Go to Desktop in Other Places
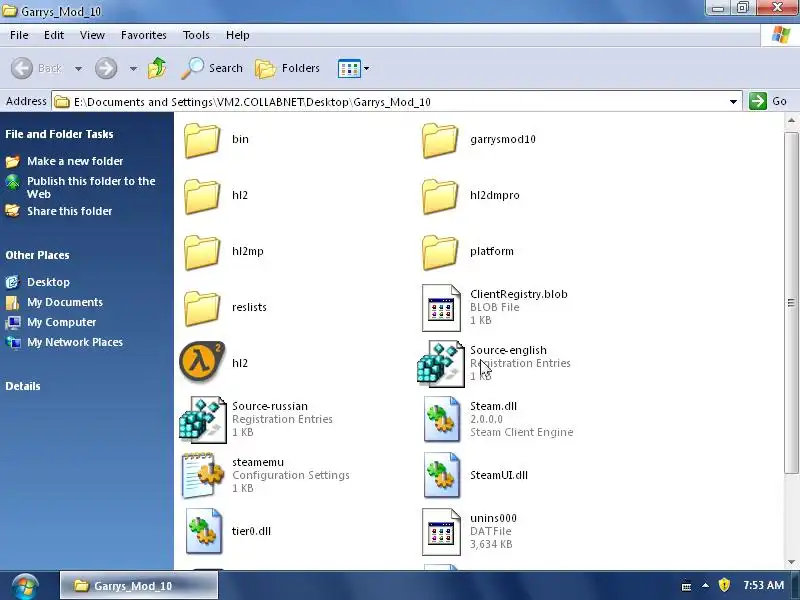Screen dimensions: 800x600 click(x=48, y=282)
